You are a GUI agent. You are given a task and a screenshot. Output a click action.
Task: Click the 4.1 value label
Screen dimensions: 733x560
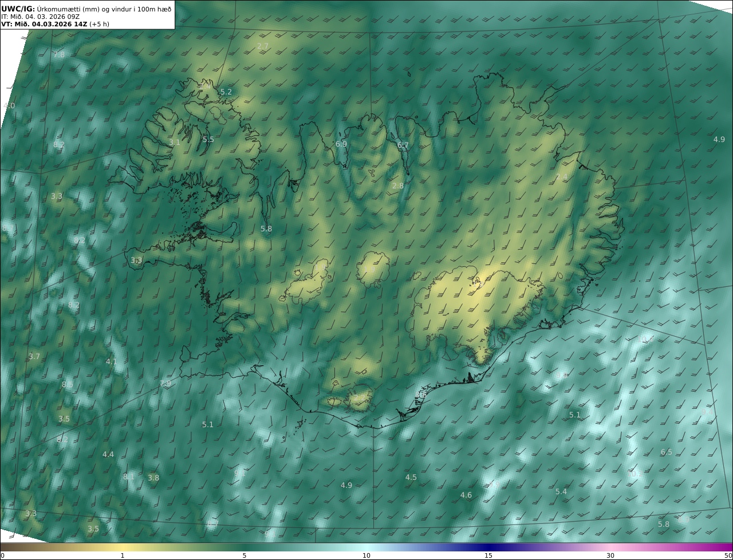[x=111, y=361]
